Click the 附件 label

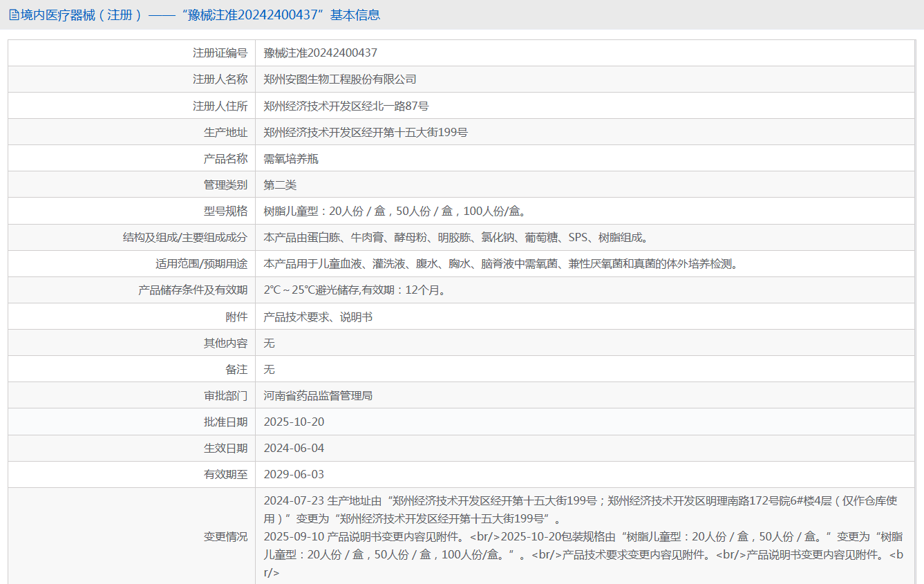(x=236, y=317)
